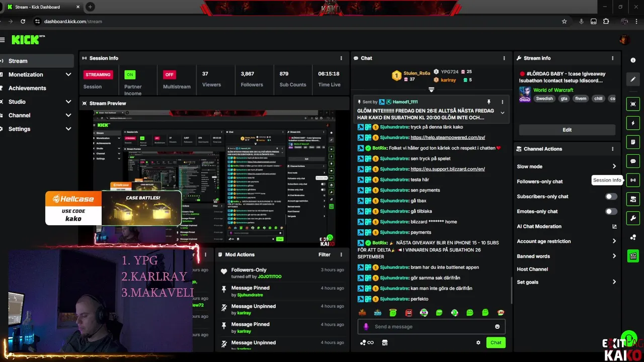Open the Filter menu in Mod Actions
This screenshot has width=644, height=362.
[325, 254]
